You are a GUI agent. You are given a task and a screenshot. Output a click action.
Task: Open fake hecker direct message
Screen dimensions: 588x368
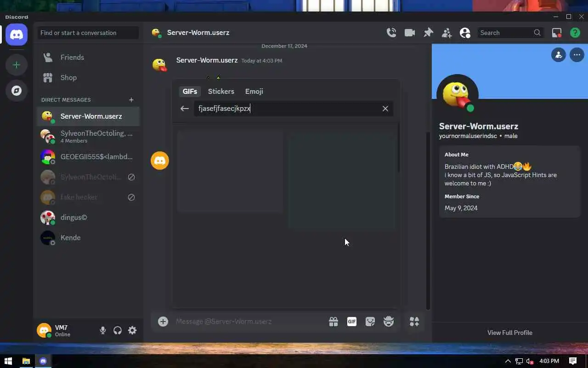pyautogui.click(x=88, y=197)
